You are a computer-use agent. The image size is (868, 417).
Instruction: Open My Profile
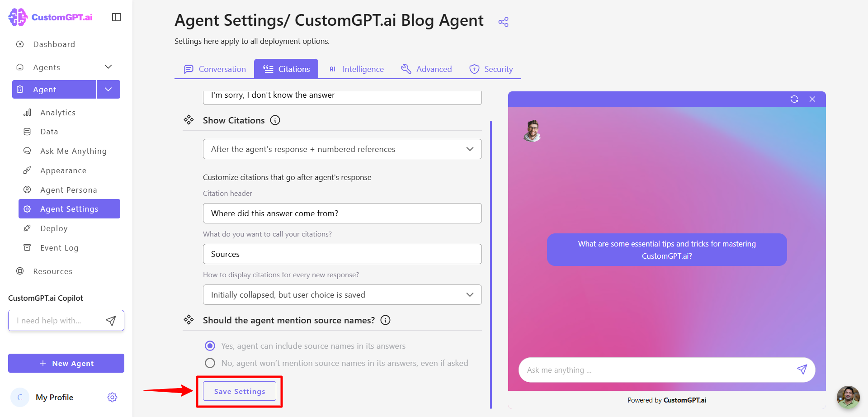[54, 398]
